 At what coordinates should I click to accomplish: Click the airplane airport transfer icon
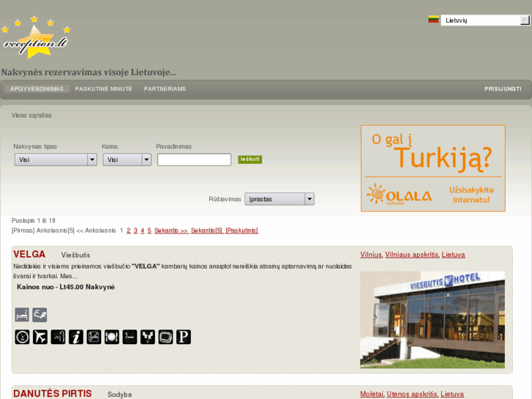tap(40, 337)
